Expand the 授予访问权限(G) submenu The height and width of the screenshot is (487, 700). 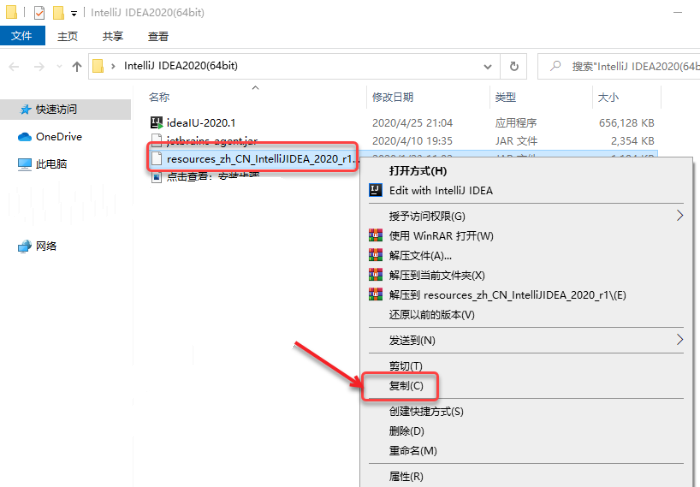[526, 216]
